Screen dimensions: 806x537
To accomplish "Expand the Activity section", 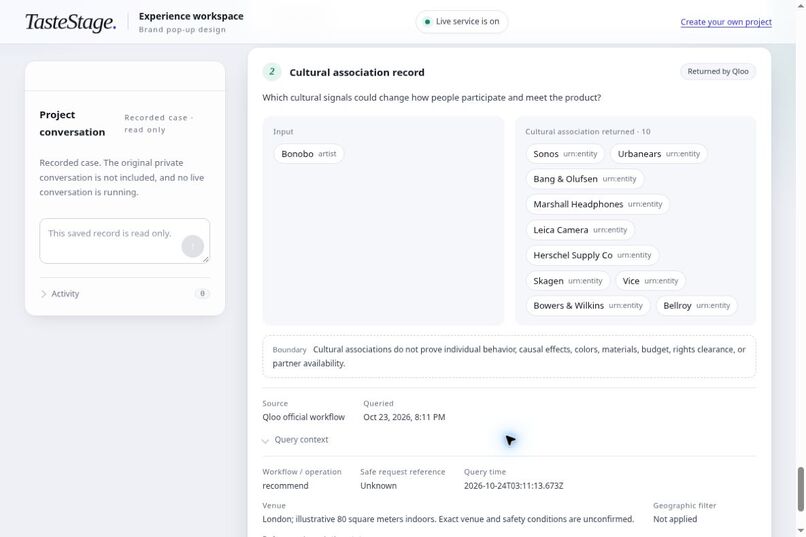I will coord(60,294).
